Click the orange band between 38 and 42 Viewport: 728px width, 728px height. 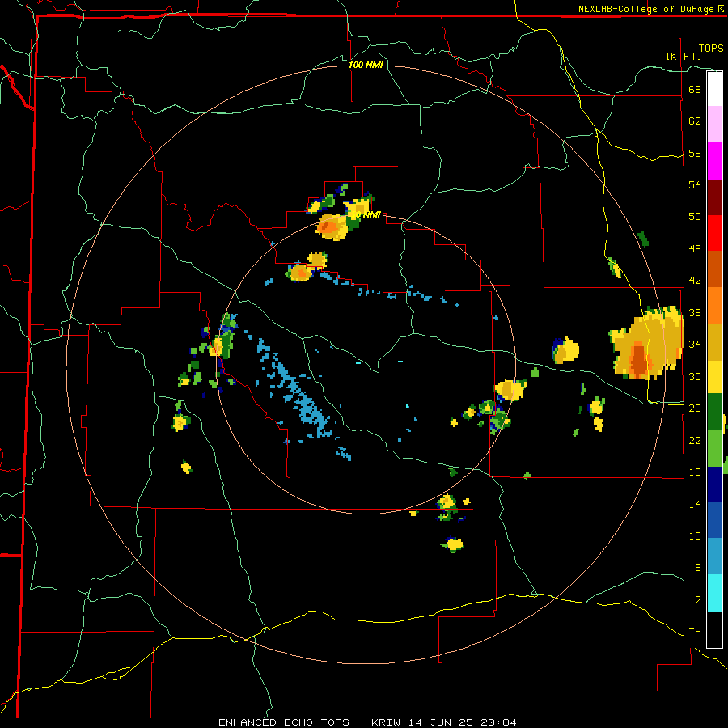click(x=714, y=306)
